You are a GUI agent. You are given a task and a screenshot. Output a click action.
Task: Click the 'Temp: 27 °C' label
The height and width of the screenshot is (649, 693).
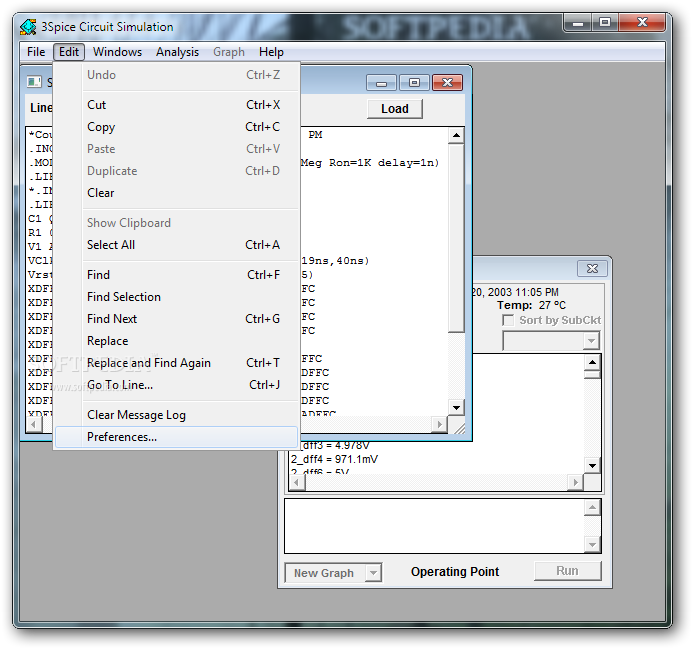pos(531,305)
